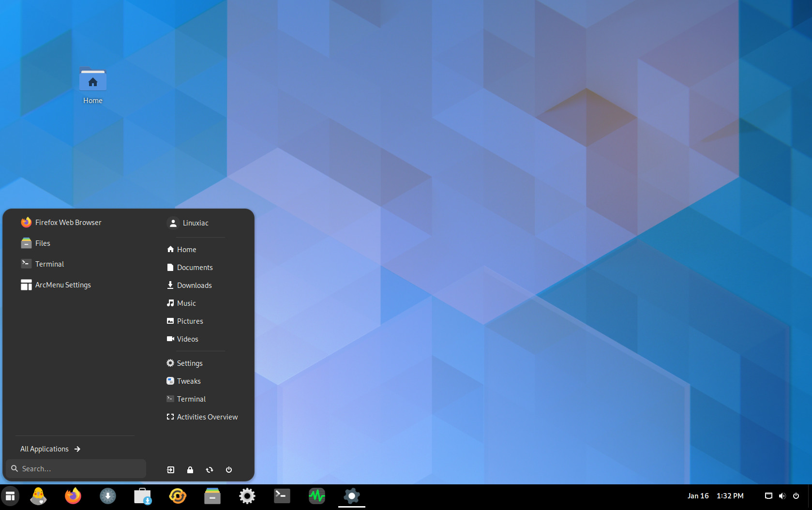The height and width of the screenshot is (510, 812).
Task: Expand All Applications list
Action: tap(50, 449)
